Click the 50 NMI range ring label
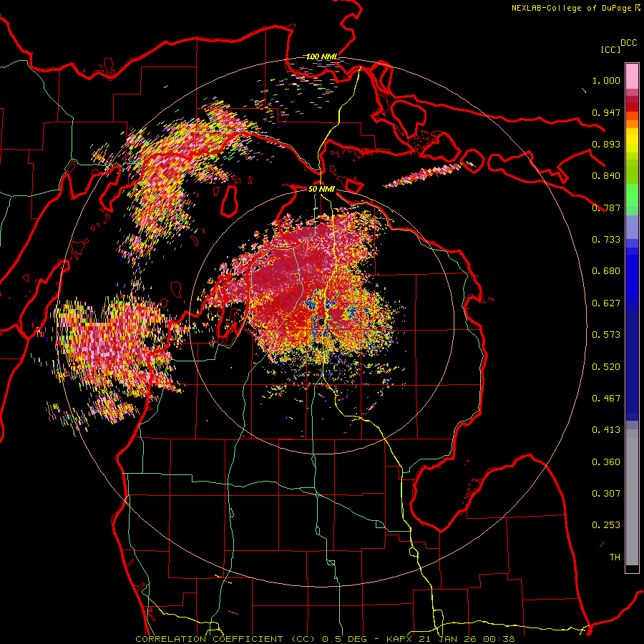Viewport: 644px width, 644px height. (x=321, y=189)
